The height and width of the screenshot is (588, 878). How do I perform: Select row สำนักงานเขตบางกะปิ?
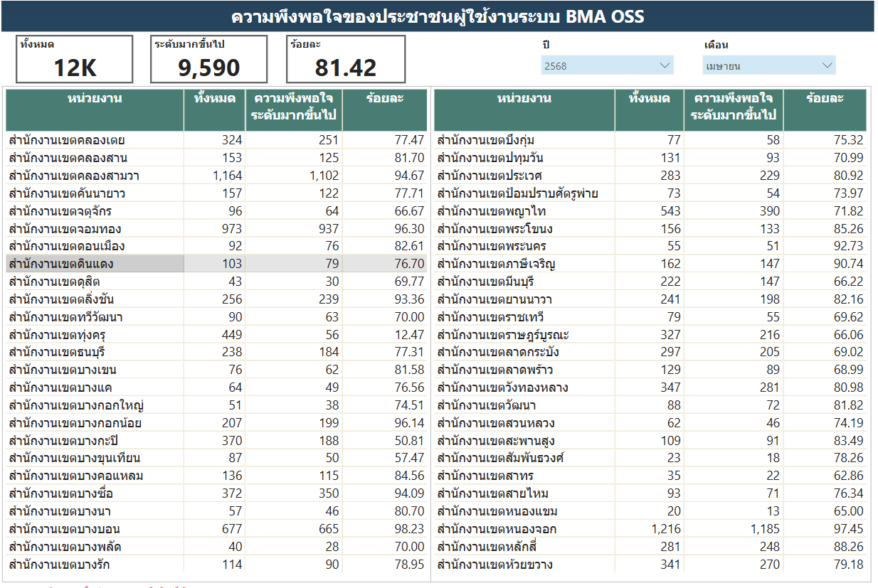pyautogui.click(x=217, y=441)
